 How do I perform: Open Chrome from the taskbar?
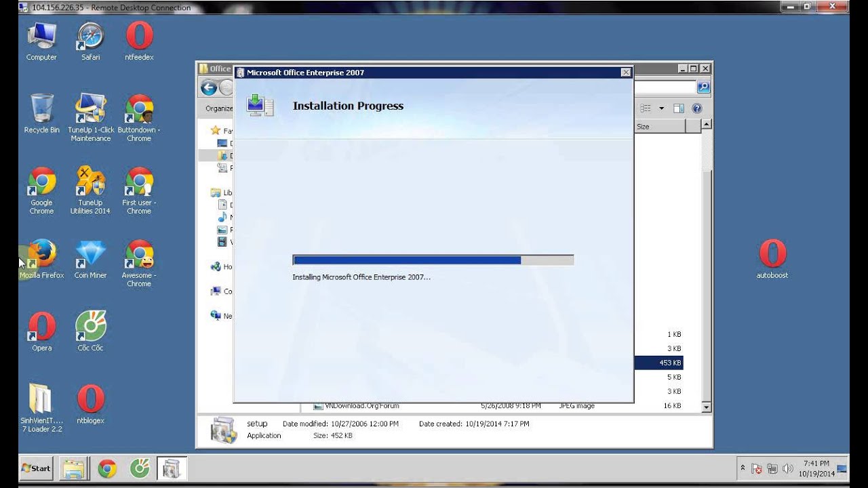point(106,468)
